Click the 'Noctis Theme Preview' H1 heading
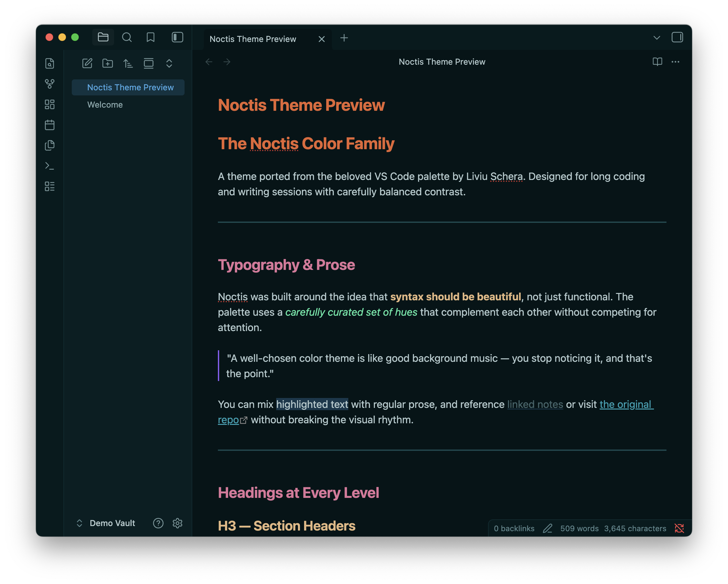Screen dimensions: 728x584 (x=301, y=105)
